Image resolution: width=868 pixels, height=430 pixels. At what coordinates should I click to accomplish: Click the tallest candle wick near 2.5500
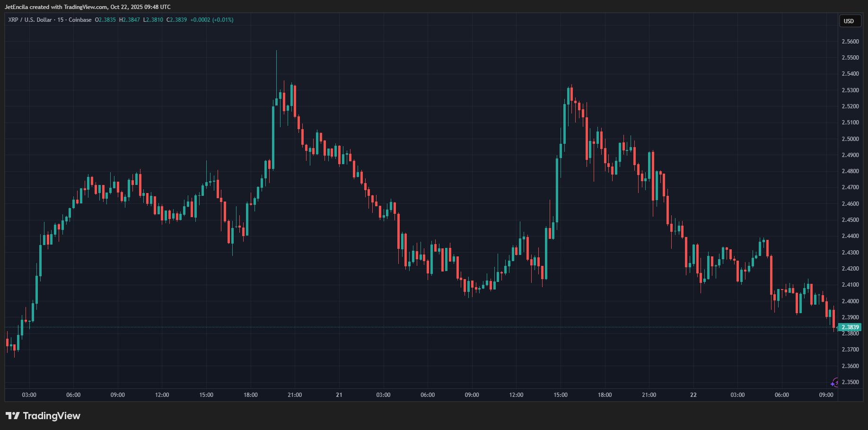(x=276, y=61)
